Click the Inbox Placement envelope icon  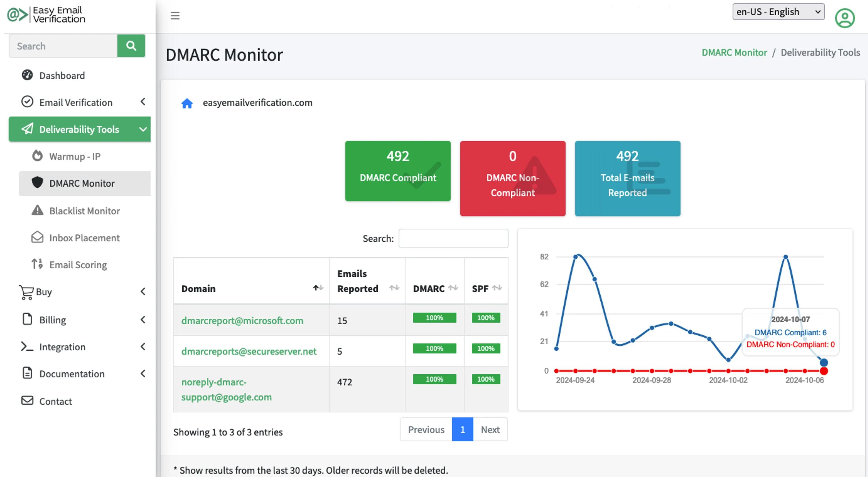tap(37, 237)
